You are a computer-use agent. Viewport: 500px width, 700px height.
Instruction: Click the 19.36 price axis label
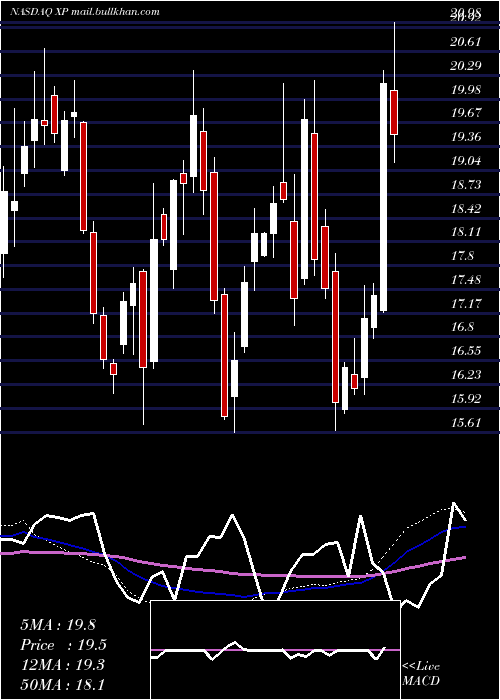(x=466, y=137)
